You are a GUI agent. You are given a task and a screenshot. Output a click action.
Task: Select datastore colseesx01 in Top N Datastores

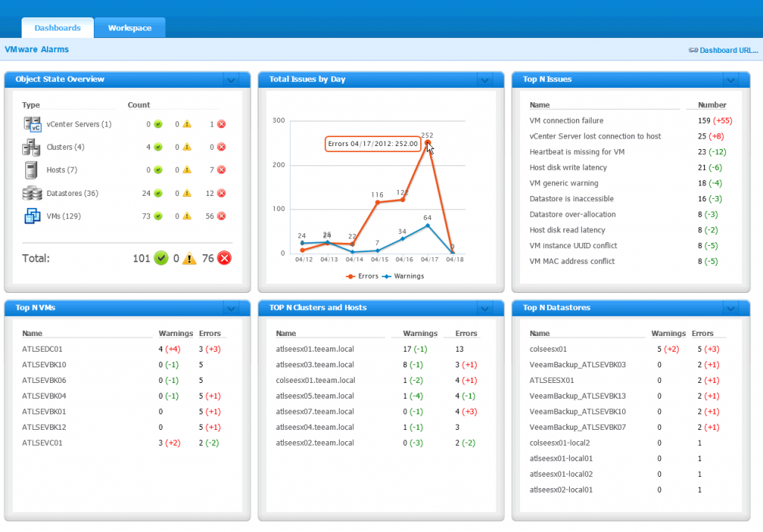548,349
